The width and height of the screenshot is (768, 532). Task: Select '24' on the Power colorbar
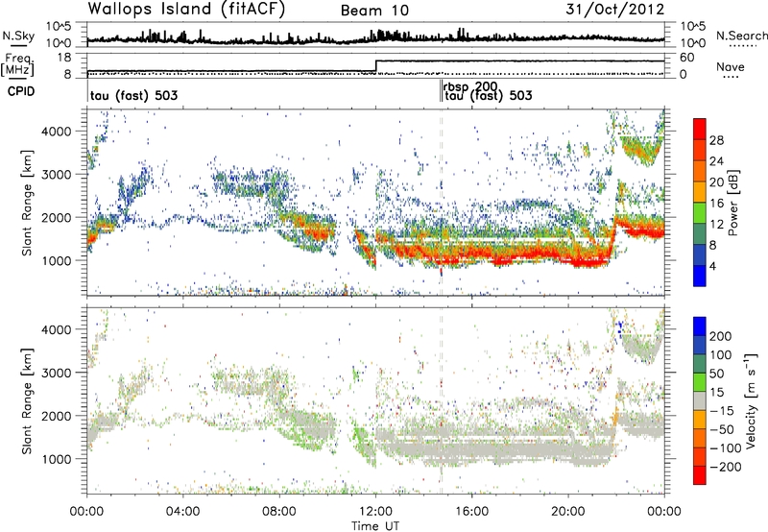tap(716, 161)
